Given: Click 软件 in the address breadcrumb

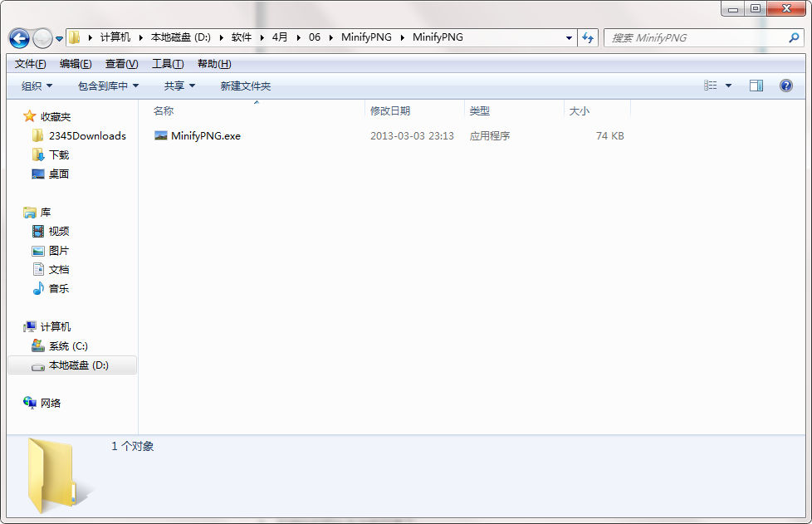Looking at the screenshot, I should [x=242, y=37].
